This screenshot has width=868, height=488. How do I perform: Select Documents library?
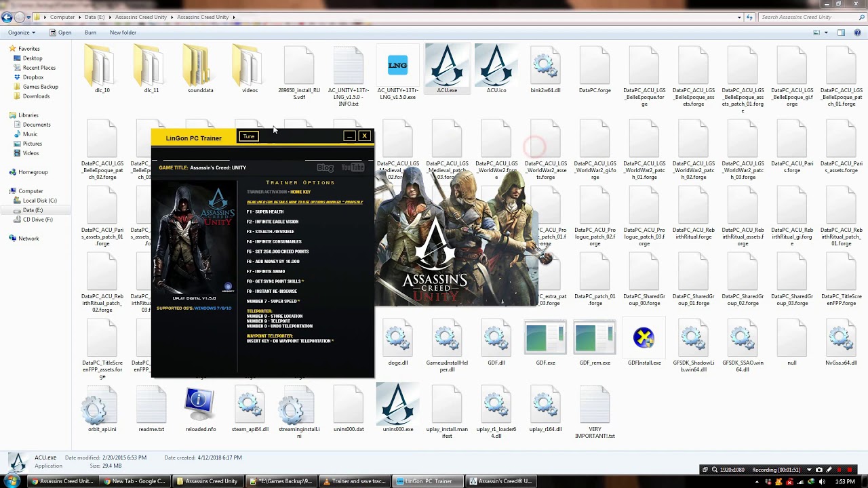point(37,125)
